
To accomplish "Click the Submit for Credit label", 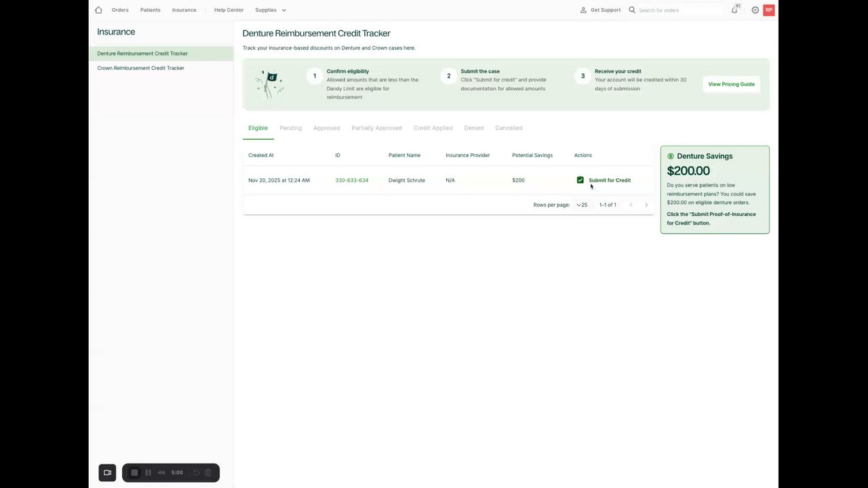I will (610, 180).
